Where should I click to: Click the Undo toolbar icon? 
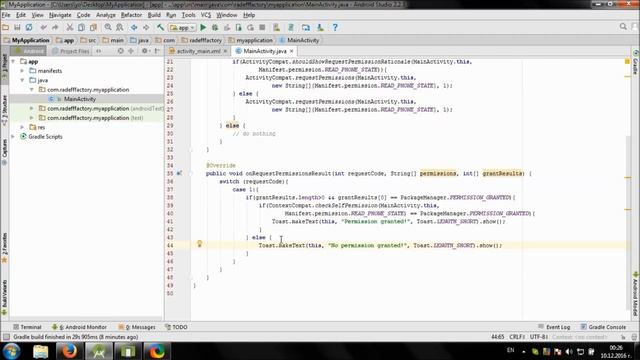[44, 28]
